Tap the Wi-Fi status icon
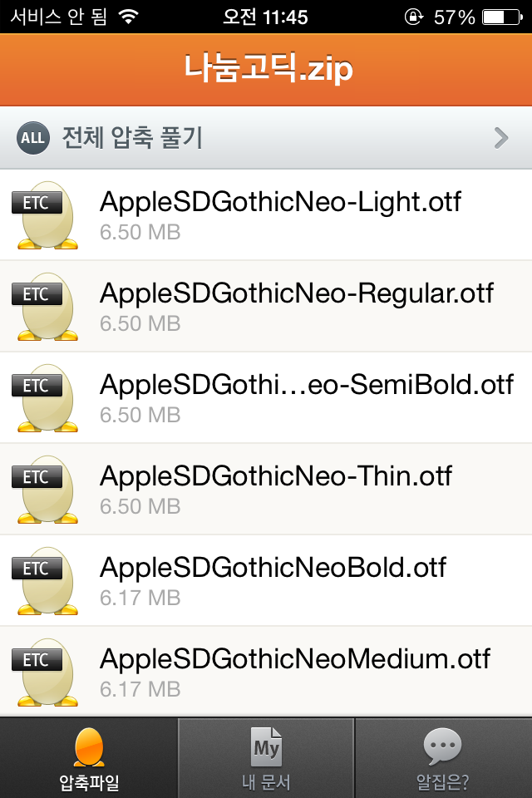532x798 pixels. pyautogui.click(x=129, y=17)
